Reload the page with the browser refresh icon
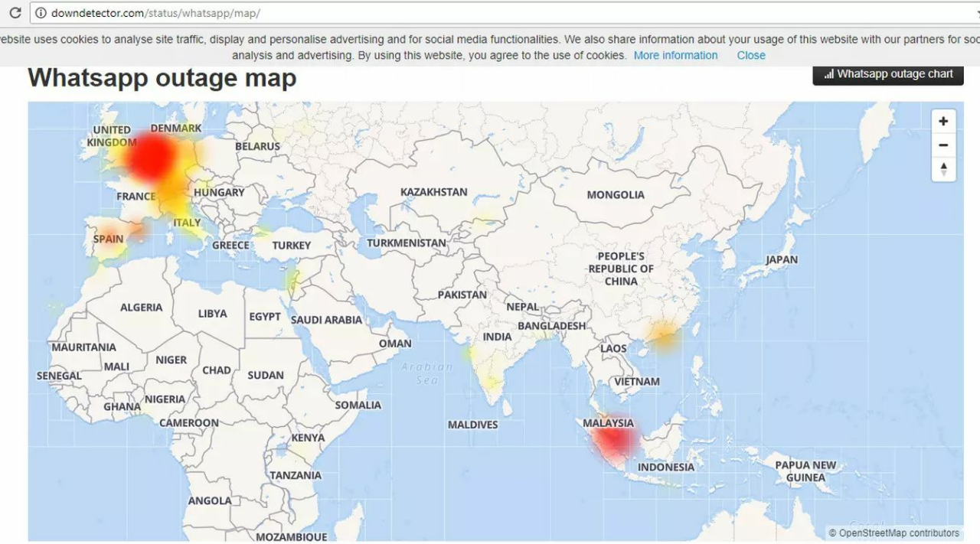 click(15, 13)
